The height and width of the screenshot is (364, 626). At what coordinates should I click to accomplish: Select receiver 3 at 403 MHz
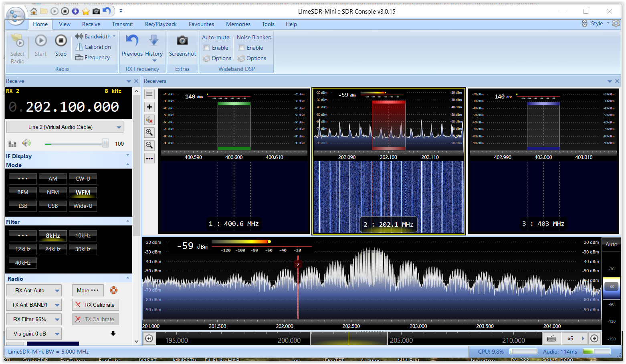(543, 161)
